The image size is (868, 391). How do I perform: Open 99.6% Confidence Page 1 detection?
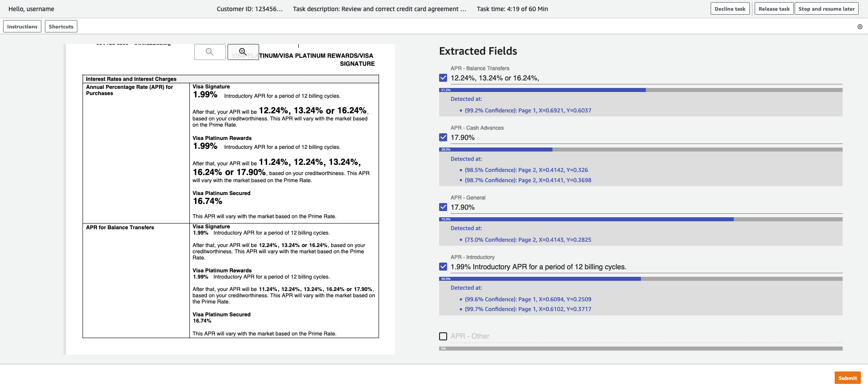click(x=528, y=299)
